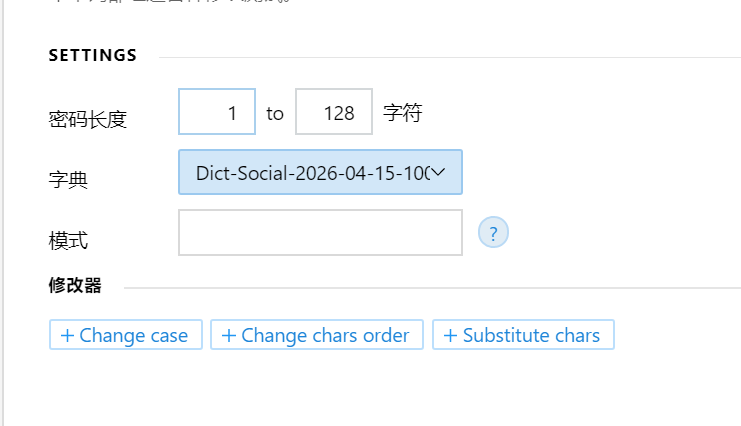Click the plus icon on Substitute chars
The image size is (741, 426).
tap(450, 335)
